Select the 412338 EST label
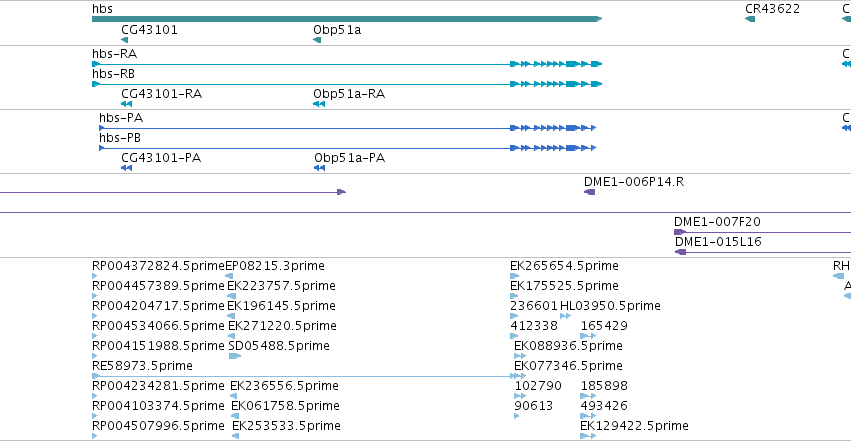851x441 pixels. click(534, 326)
